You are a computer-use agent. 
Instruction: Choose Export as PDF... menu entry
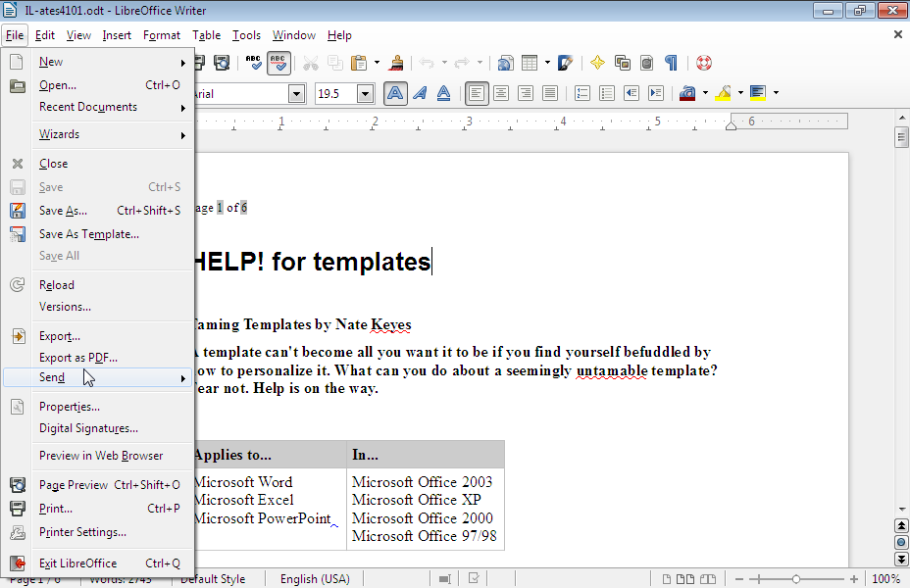(x=97, y=358)
